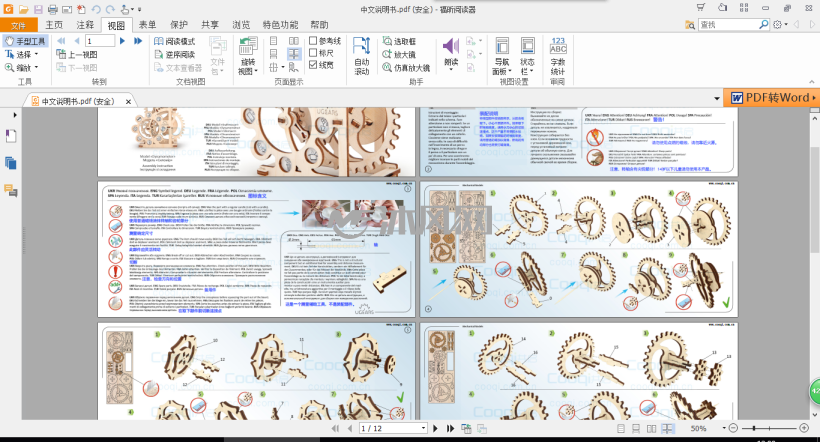The width and height of the screenshot is (820, 442).
Task: Expand the left navigation panel arrow
Action: [x=15, y=115]
